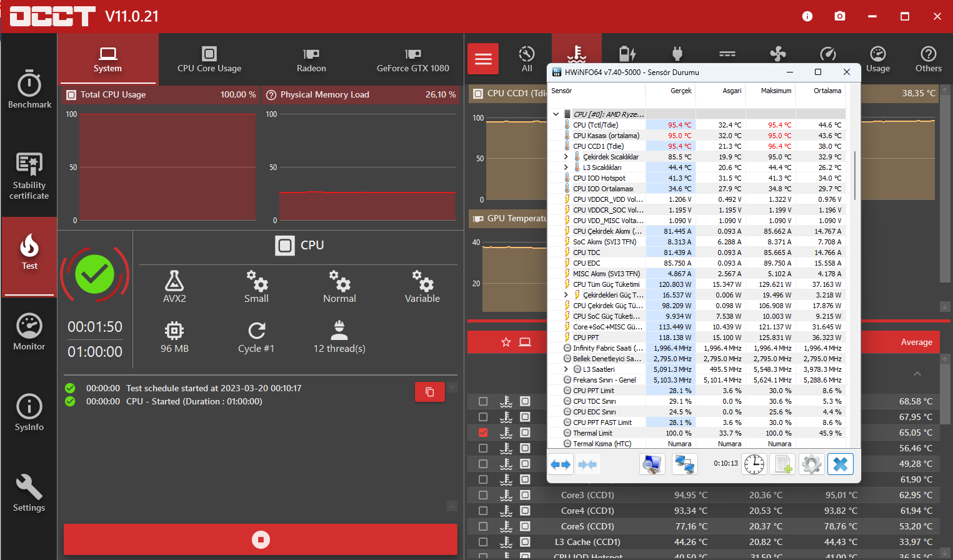The width and height of the screenshot is (953, 560).
Task: Enable the Core4 (CCD1) checkbox
Action: click(x=483, y=511)
